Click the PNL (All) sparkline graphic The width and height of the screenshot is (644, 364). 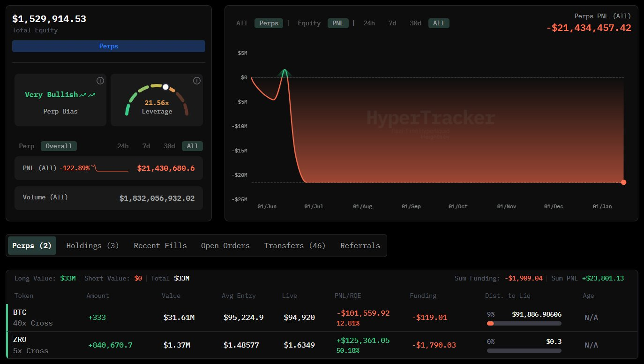tap(112, 168)
